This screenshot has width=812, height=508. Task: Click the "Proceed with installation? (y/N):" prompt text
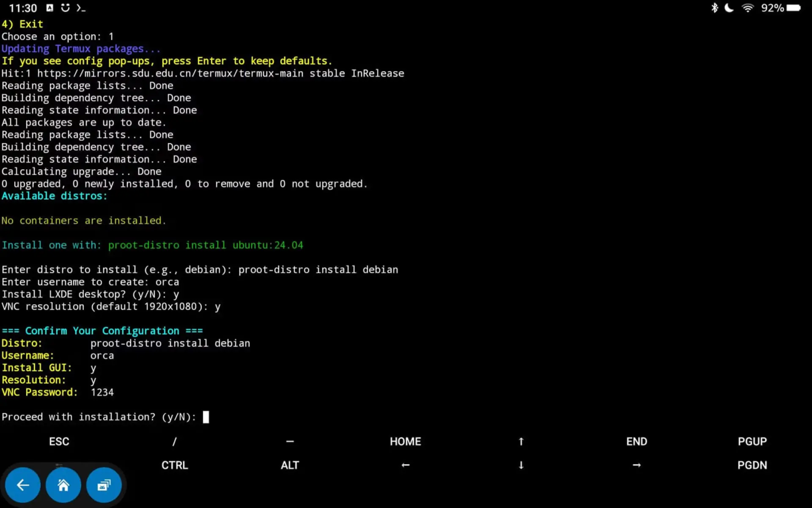(x=99, y=417)
